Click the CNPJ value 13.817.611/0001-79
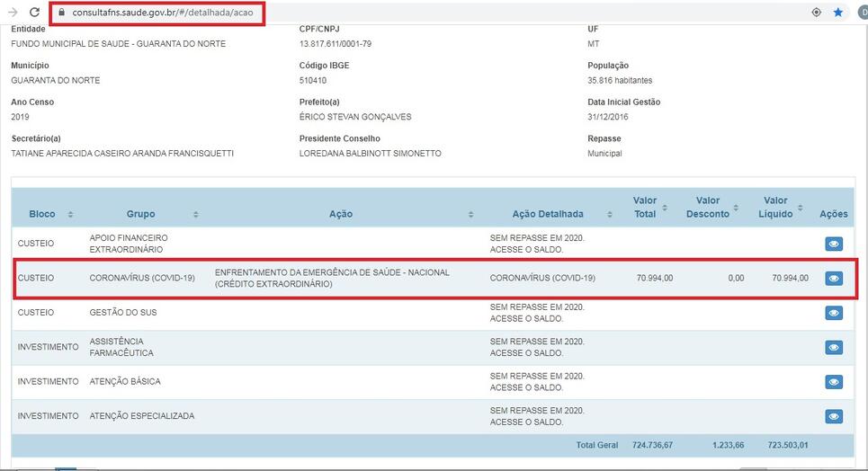The image size is (868, 471). tap(336, 44)
